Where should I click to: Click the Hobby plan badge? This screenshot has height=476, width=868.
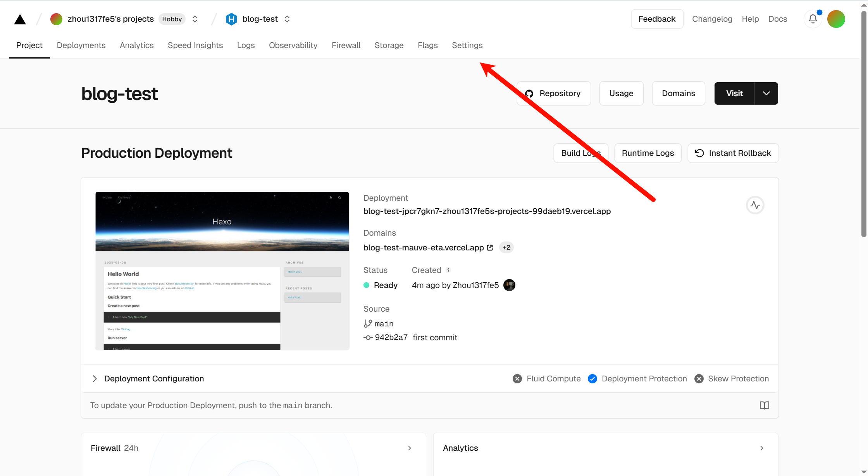coord(172,19)
